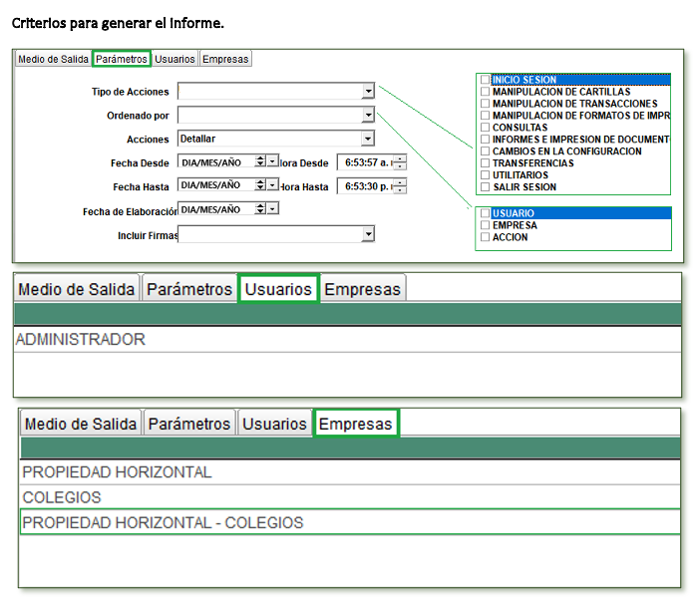The width and height of the screenshot is (700, 603).
Task: Click the Fecha Desde date spinner arrows
Action: click(260, 161)
